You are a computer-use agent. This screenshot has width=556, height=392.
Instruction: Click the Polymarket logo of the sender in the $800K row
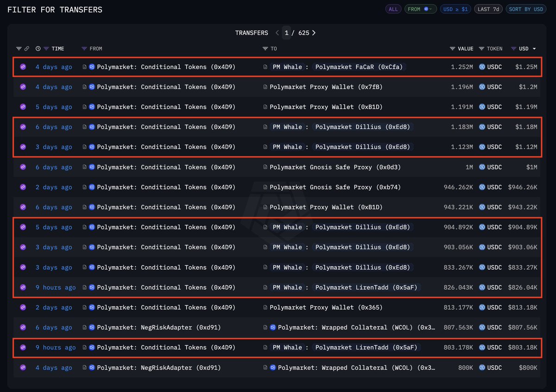92,368
